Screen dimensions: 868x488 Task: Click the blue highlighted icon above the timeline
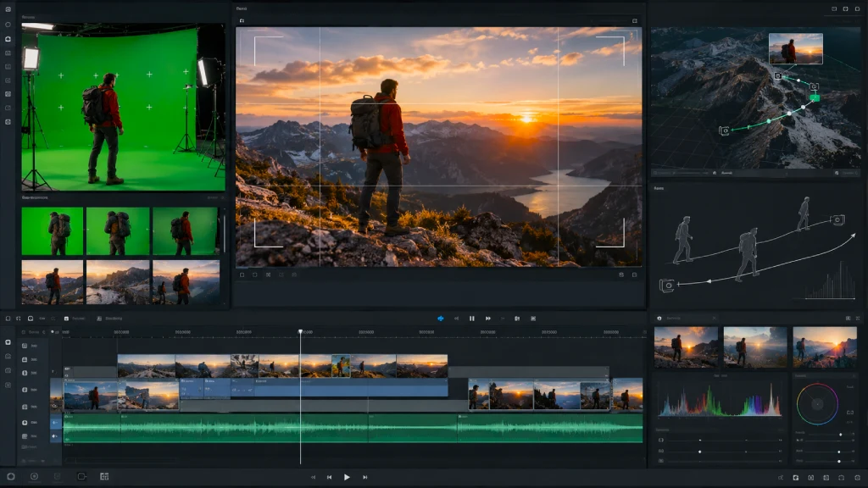pos(441,319)
